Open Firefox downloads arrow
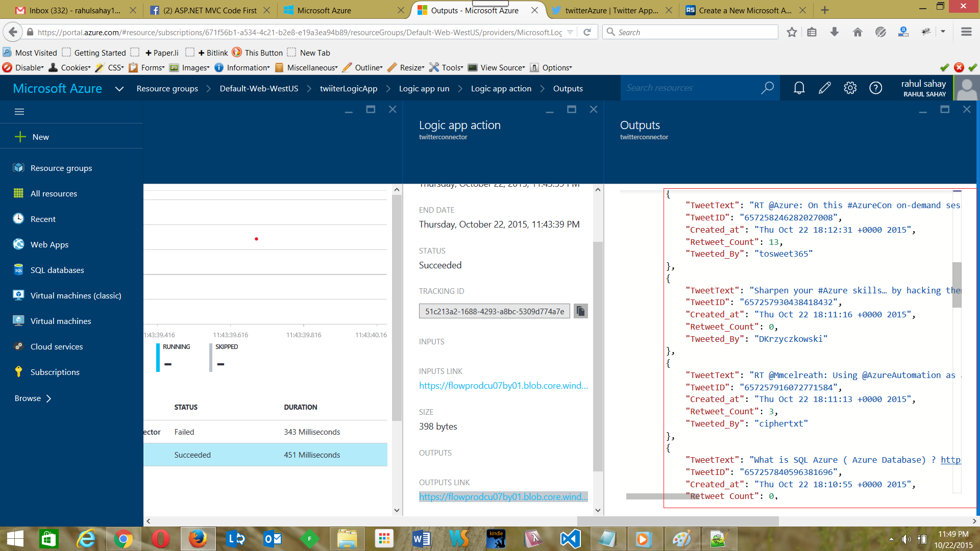The image size is (980, 551). (x=835, y=32)
